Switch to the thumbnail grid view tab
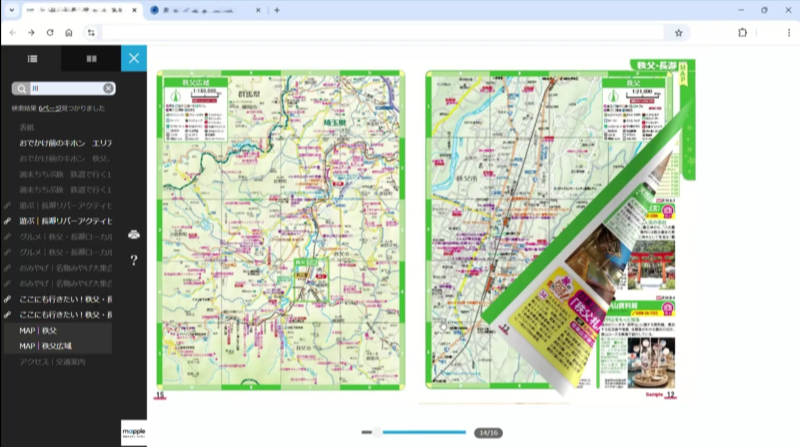The height and width of the screenshot is (447, 800). 91,59
